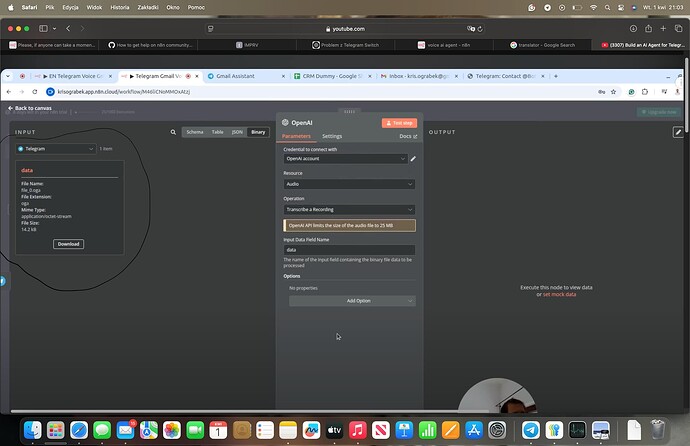The height and width of the screenshot is (446, 690).
Task: Open Spotlight search in menu bar
Action: point(607,7)
